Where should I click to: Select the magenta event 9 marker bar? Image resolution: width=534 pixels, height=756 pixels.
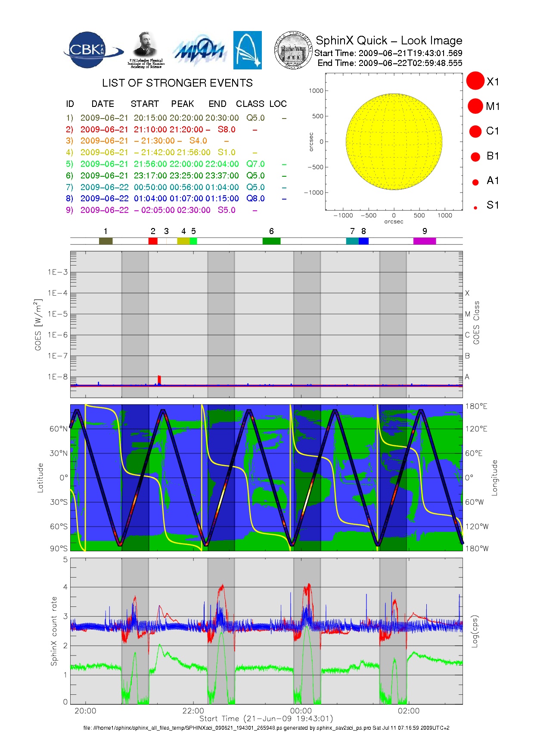point(425,241)
